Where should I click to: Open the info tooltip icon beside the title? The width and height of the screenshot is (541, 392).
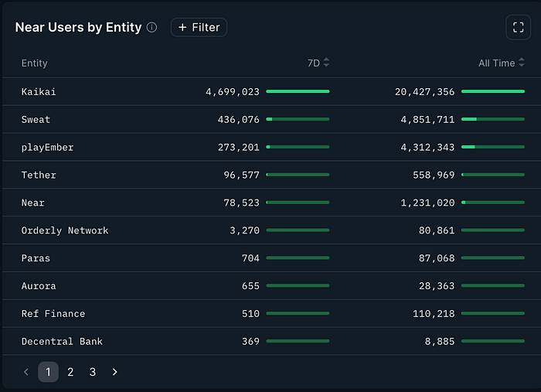[151, 27]
